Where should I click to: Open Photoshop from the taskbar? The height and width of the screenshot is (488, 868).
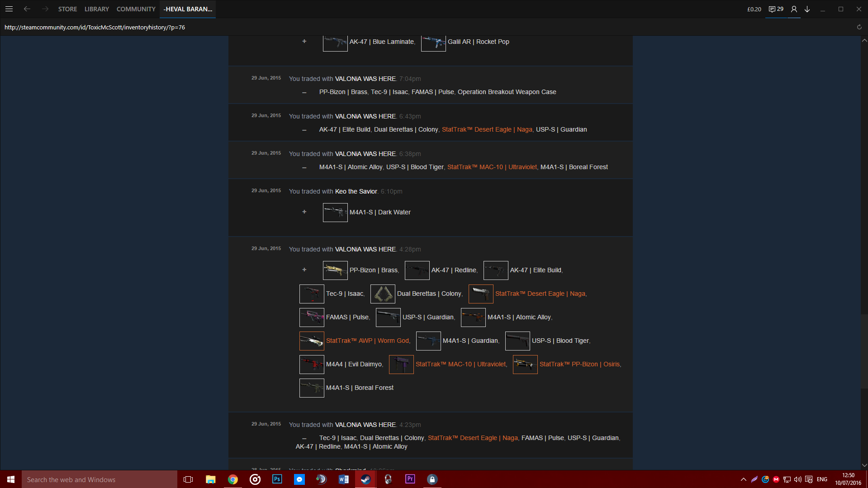[277, 479]
